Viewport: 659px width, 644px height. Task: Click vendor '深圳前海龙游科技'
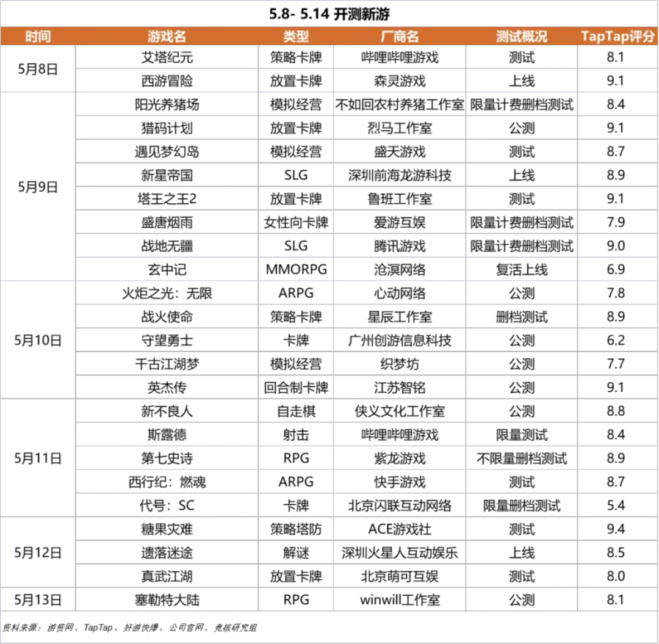[x=400, y=175]
